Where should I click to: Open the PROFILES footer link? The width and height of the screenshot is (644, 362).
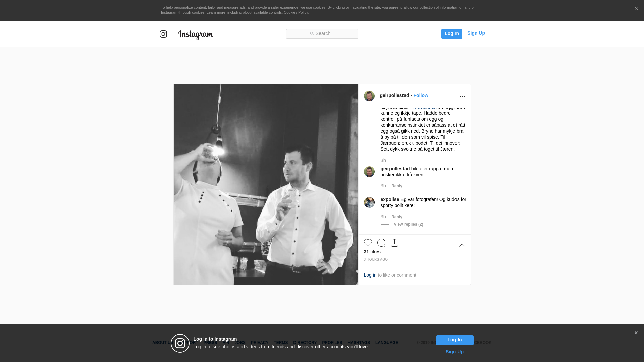pos(332,343)
